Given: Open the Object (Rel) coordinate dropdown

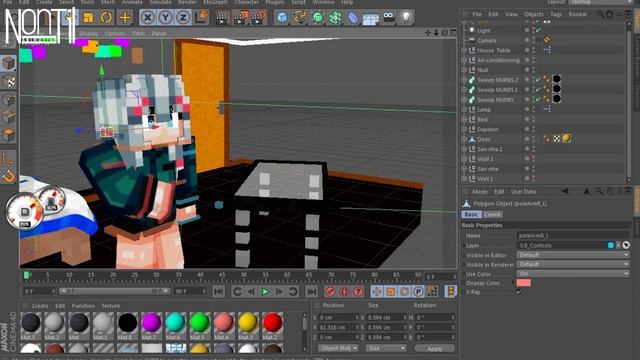Looking at the screenshot, I should [338, 348].
